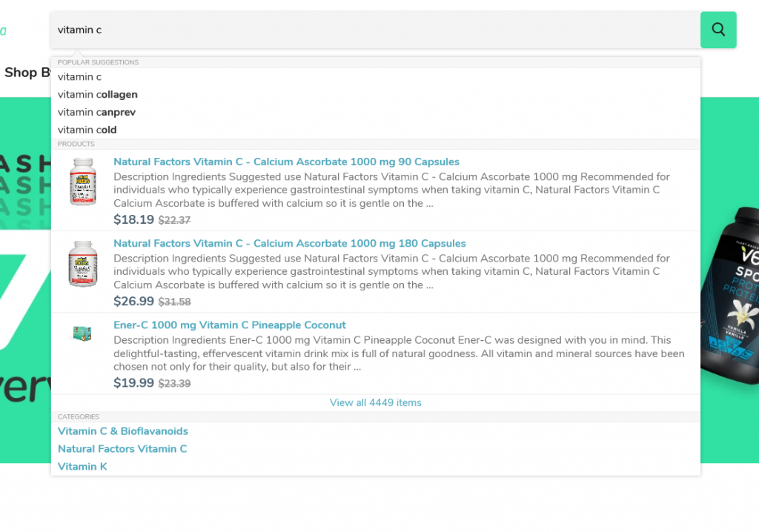This screenshot has width=759, height=532.
Task: Select the 'vitamin c' popular suggestion
Action: [x=79, y=77]
